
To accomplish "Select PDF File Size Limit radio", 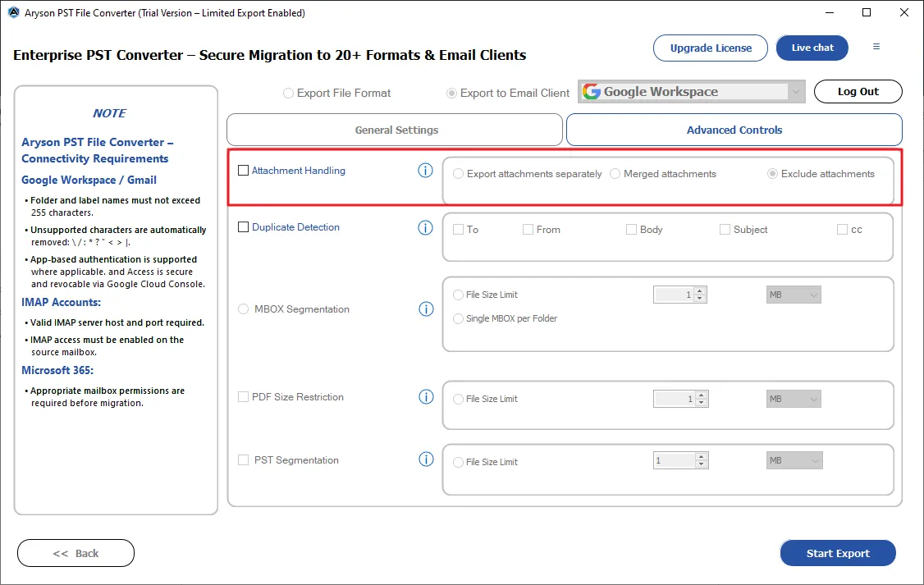I will click(x=458, y=399).
